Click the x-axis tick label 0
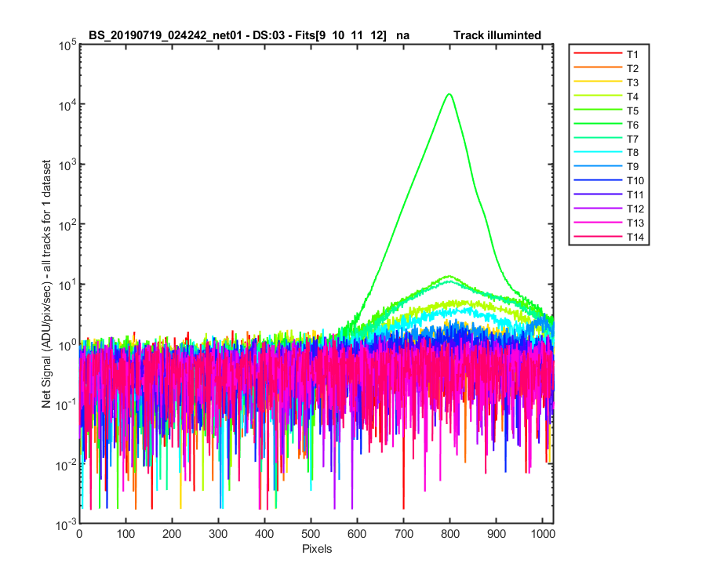The width and height of the screenshot is (706, 588). [x=79, y=534]
